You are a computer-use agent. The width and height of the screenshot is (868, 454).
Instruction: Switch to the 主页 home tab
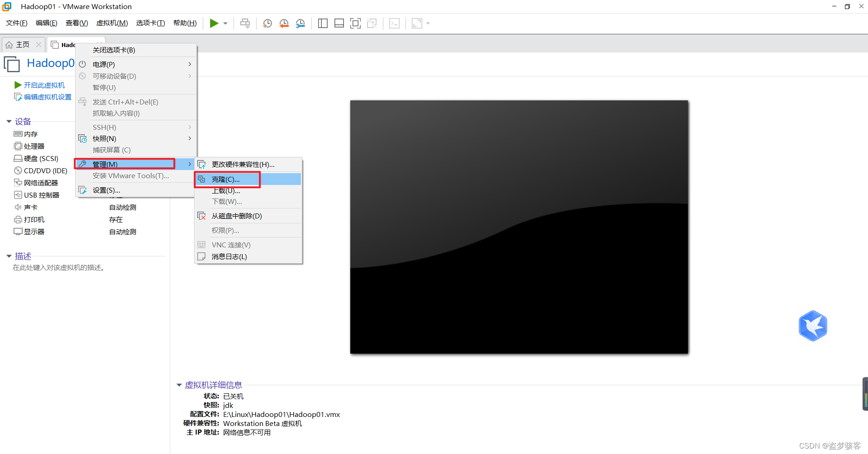(23, 45)
